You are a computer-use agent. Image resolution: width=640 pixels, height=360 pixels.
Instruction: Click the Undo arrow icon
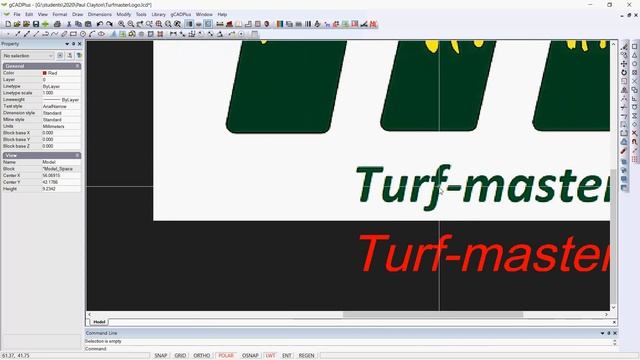(x=100, y=24)
